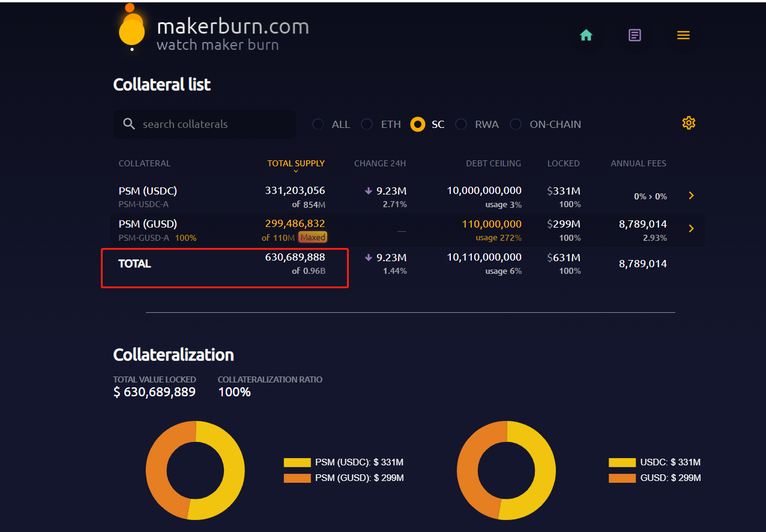Sort by DEBT CEILING column header
This screenshot has width=766, height=532.
(x=493, y=163)
